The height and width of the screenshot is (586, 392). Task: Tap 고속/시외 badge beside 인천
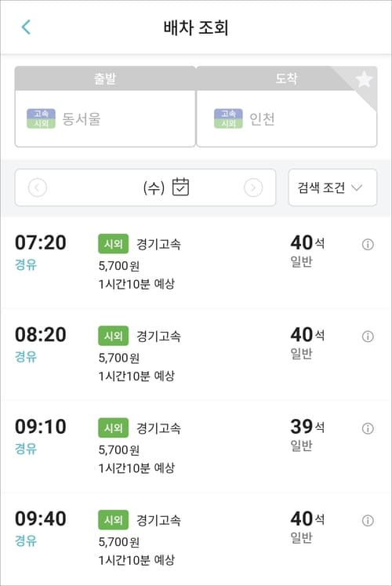(228, 118)
